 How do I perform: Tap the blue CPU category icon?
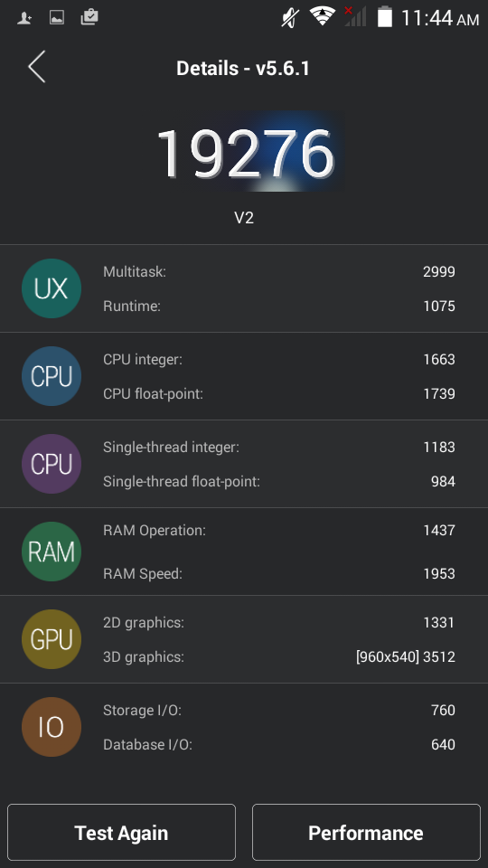point(52,376)
